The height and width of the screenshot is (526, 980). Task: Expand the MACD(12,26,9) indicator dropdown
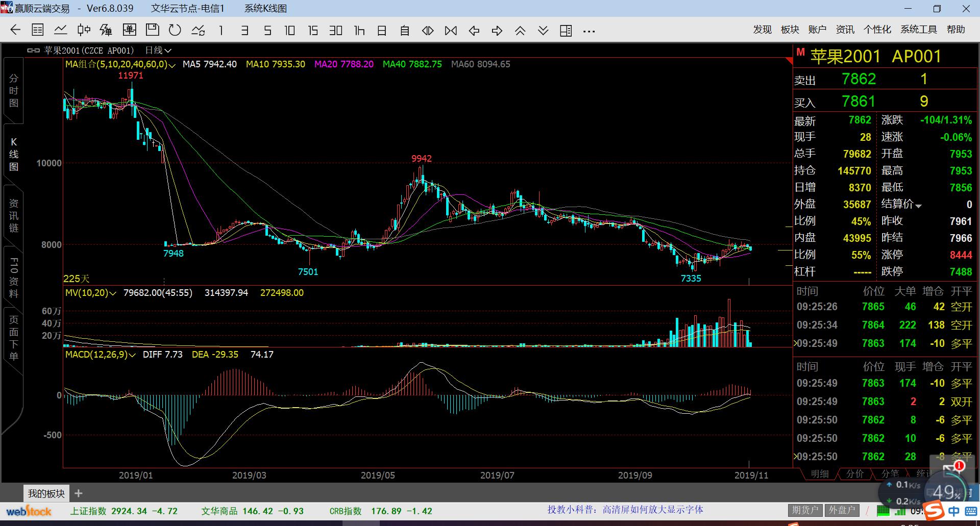(x=132, y=355)
